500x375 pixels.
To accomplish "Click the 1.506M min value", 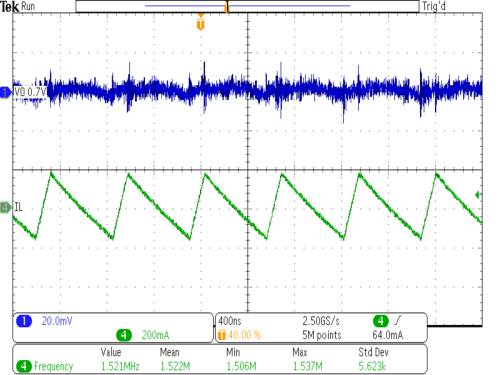I will [x=241, y=366].
